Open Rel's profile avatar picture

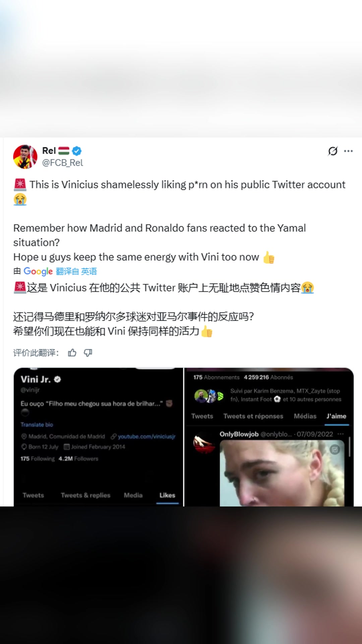point(25,157)
